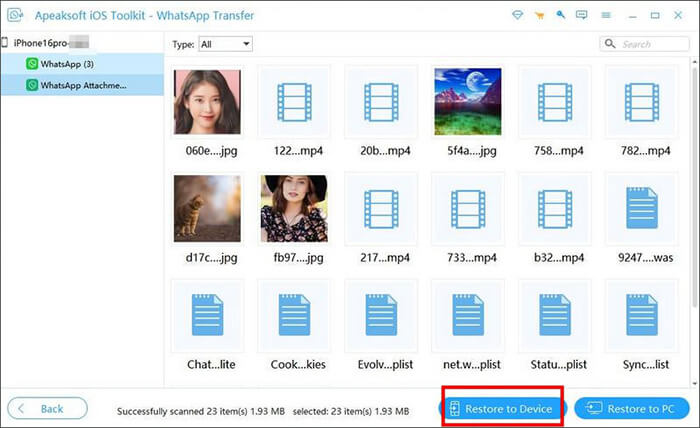Screen dimensions: 700x428
Task: Click the Successfully scanned 23 item(s) status
Action: 200,411
